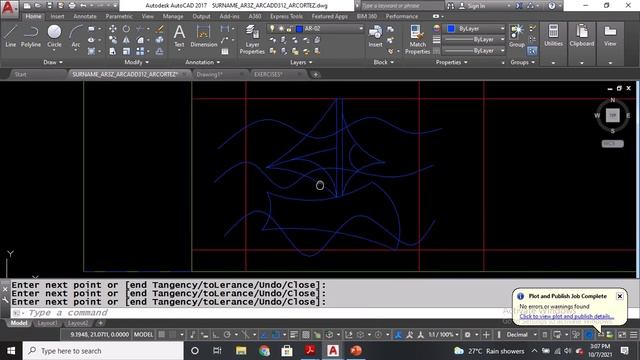The image size is (640, 360).
Task: Activate the Move tool in Modify panel
Action: 113,29
